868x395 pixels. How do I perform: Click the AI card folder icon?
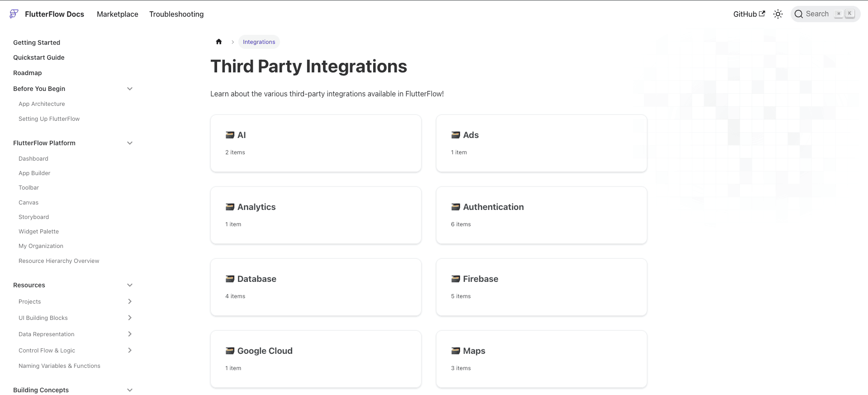click(x=230, y=135)
